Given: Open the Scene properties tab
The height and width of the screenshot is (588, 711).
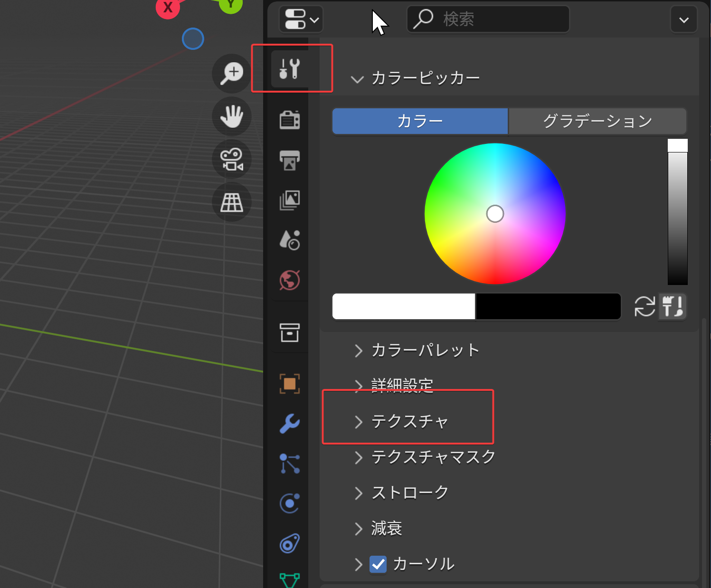Looking at the screenshot, I should (x=290, y=240).
